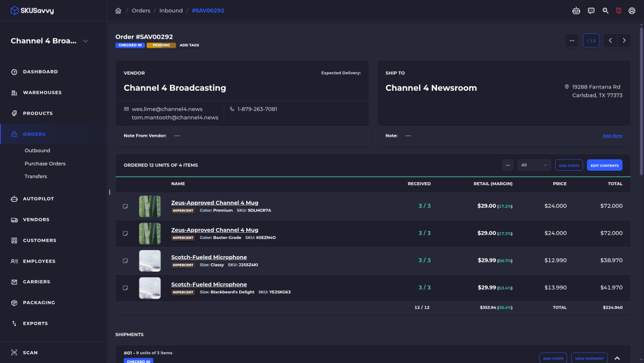This screenshot has width=644, height=363.
Task: Click the PENDING status tag
Action: click(162, 45)
